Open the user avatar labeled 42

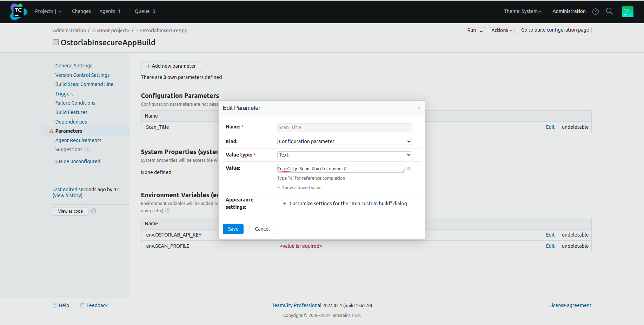tap(628, 12)
